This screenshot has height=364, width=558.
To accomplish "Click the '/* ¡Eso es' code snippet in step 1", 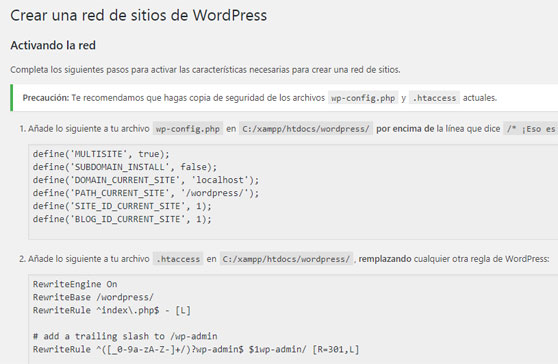I will (531, 129).
